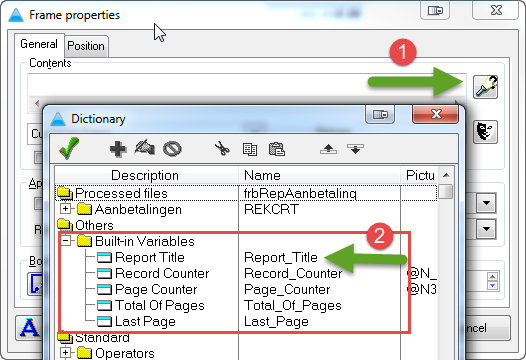The width and height of the screenshot is (526, 360).
Task: Click the mask face icon button in Frame properties
Action: click(485, 132)
